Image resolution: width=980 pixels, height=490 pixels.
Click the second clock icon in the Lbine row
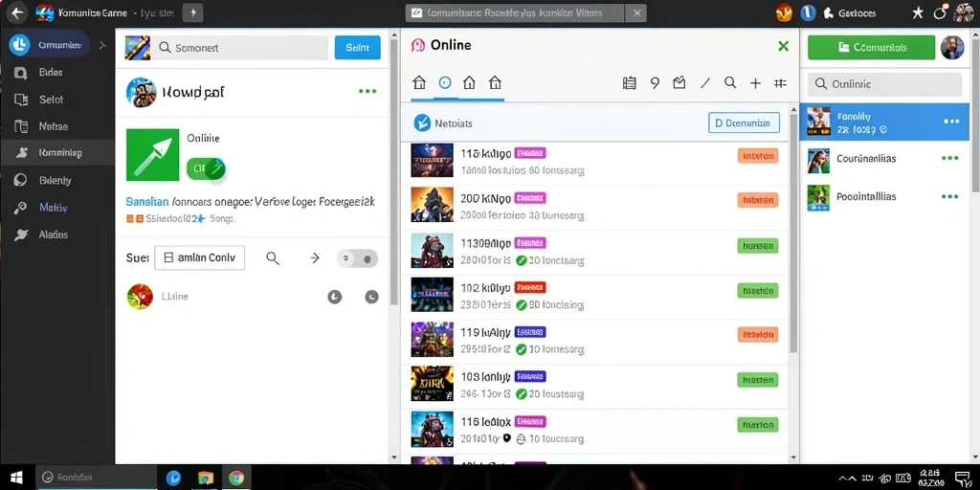372,297
